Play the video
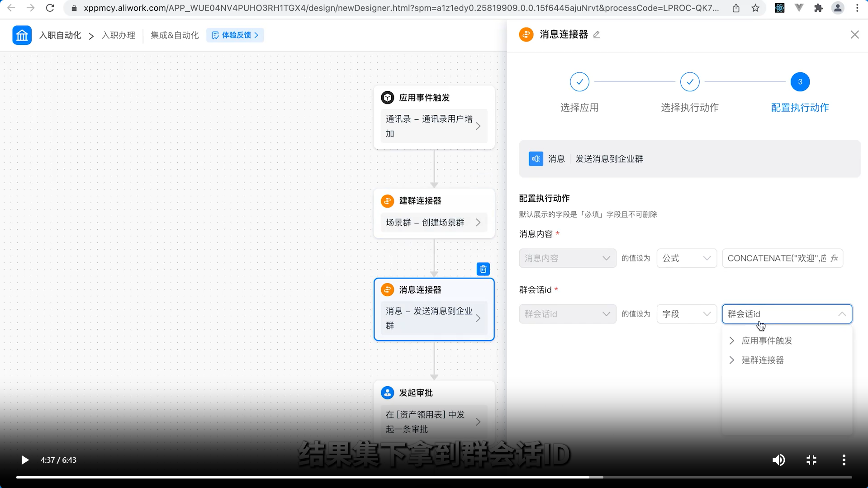 point(25,460)
